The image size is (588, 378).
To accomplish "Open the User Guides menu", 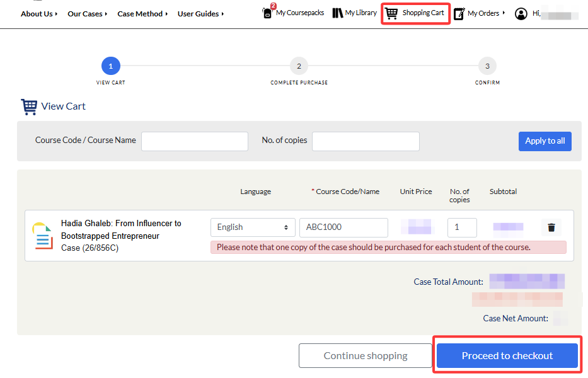I will coord(200,14).
